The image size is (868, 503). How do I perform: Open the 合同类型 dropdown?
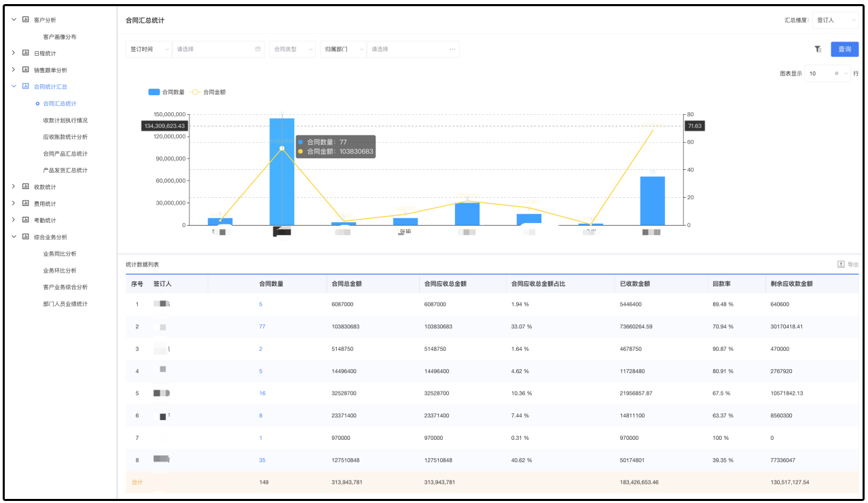(293, 49)
